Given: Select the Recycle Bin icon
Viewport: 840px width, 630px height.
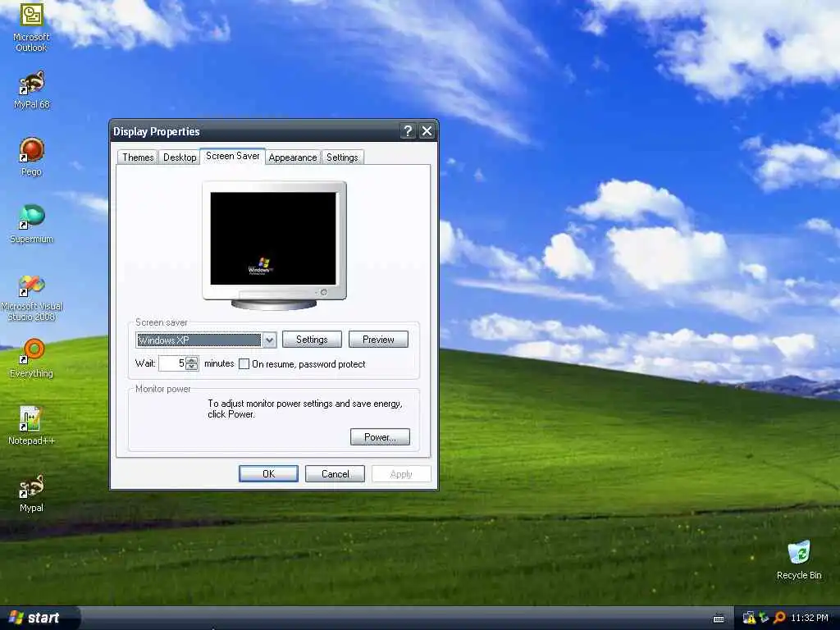Looking at the screenshot, I should click(x=799, y=559).
